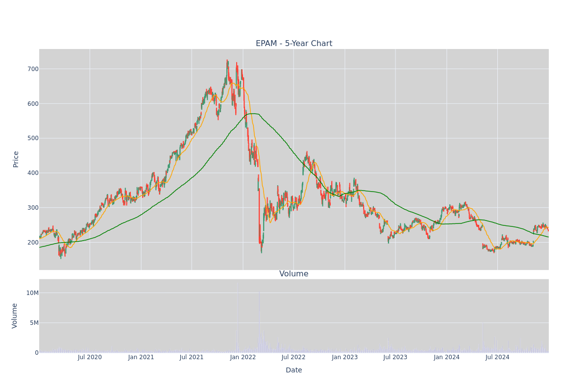The height and width of the screenshot is (392, 588).
Task: Click the 700 price tick label
Action: 33,69
